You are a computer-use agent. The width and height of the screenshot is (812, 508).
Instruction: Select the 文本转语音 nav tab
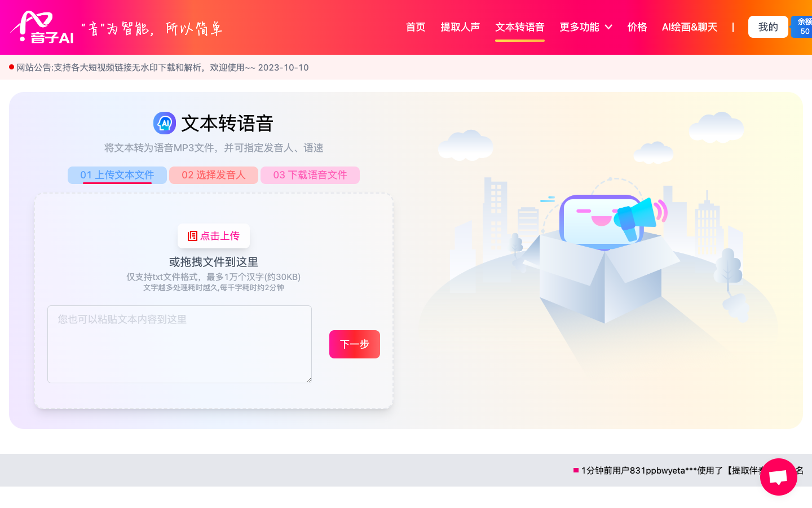point(520,27)
